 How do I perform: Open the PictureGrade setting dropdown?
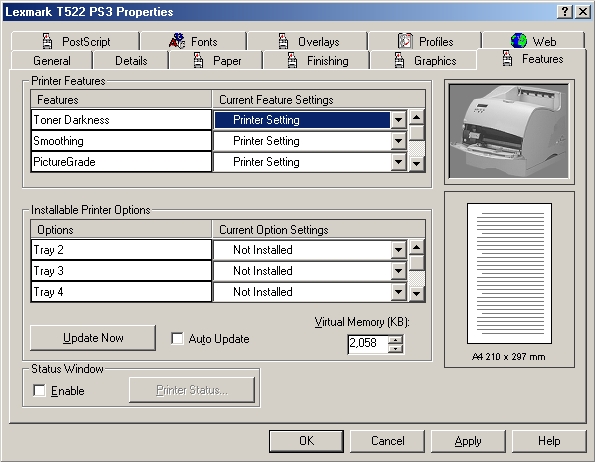coord(398,162)
